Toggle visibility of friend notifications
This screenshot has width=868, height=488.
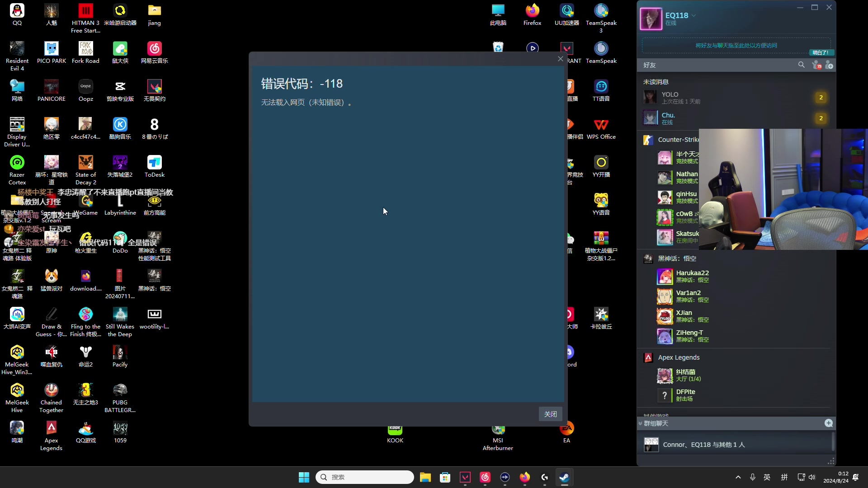pyautogui.click(x=817, y=65)
